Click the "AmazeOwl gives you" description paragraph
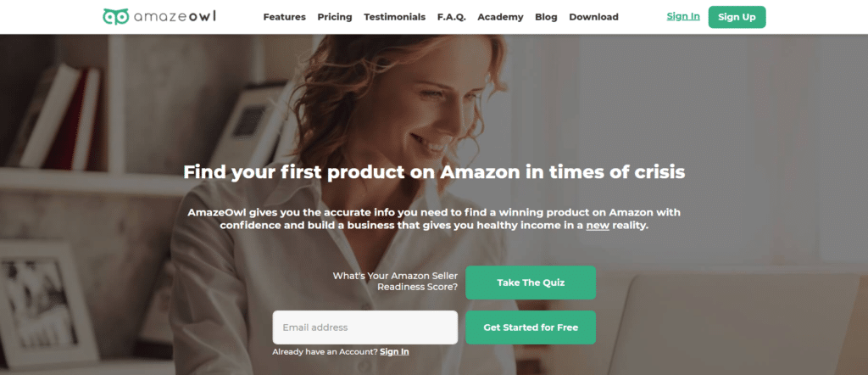The image size is (868, 375). tap(434, 219)
